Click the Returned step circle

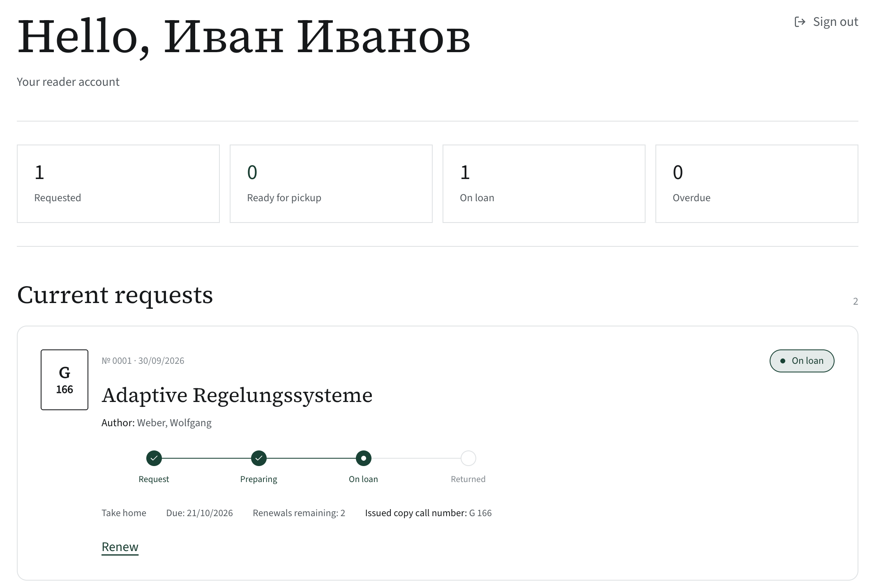click(468, 458)
